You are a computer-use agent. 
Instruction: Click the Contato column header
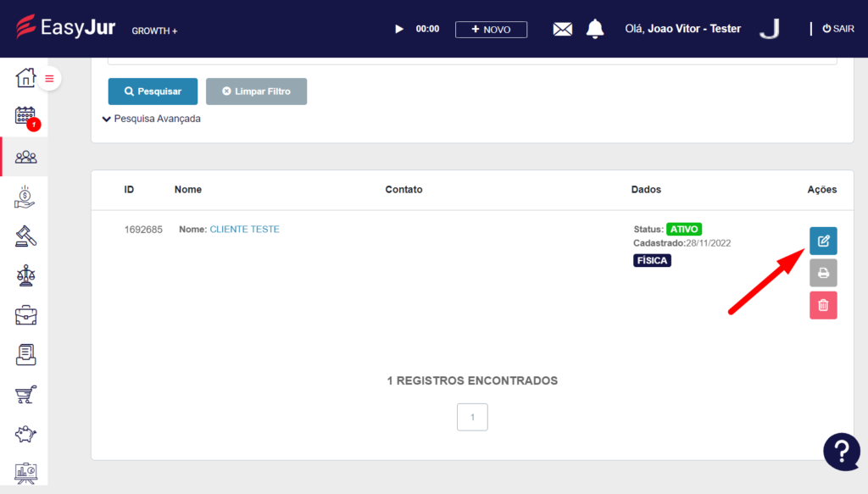click(x=403, y=190)
